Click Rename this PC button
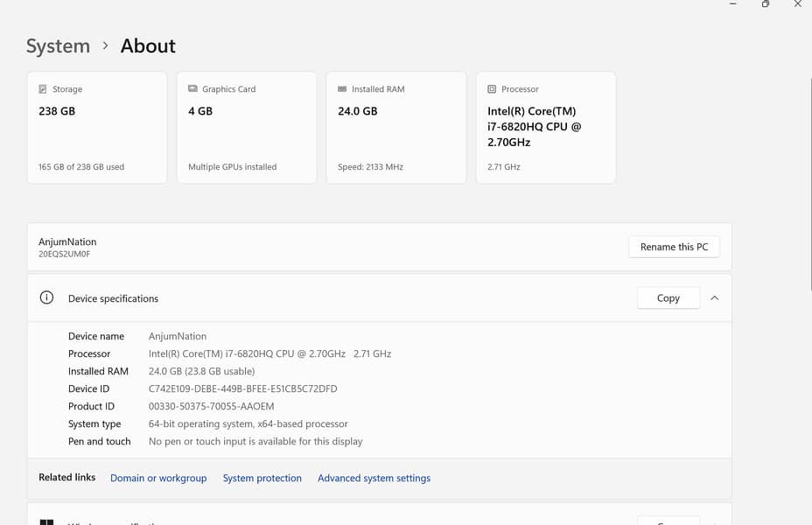Screen dimensions: 812x525 point(674,247)
